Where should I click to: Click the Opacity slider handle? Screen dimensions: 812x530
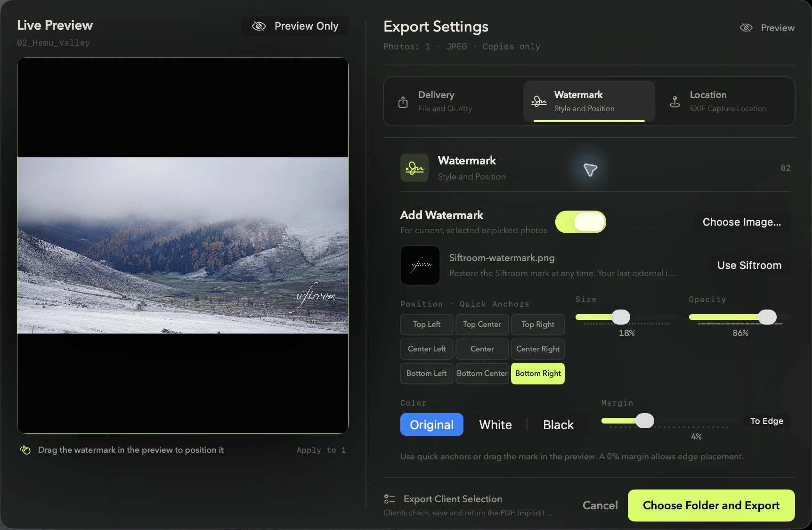767,317
